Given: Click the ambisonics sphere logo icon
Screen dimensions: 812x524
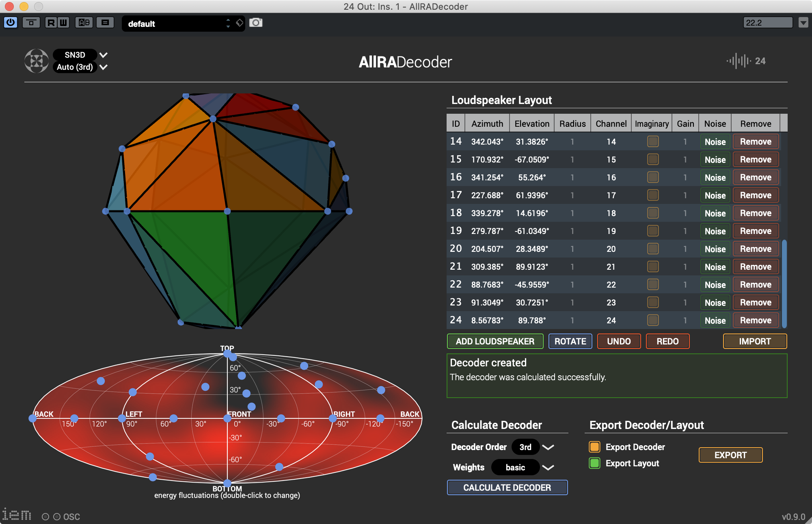Looking at the screenshot, I should (37, 61).
